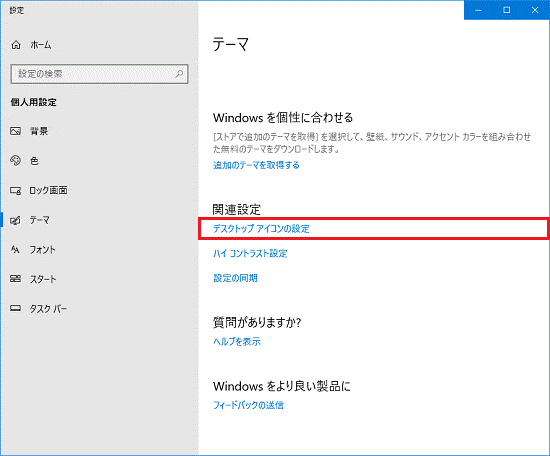The image size is (550, 456).
Task: Click the テーマ page title
Action: pyautogui.click(x=230, y=45)
